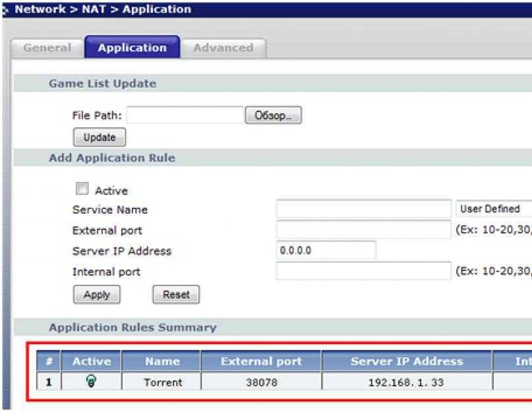Click the Internal port input field

pyautogui.click(x=364, y=271)
